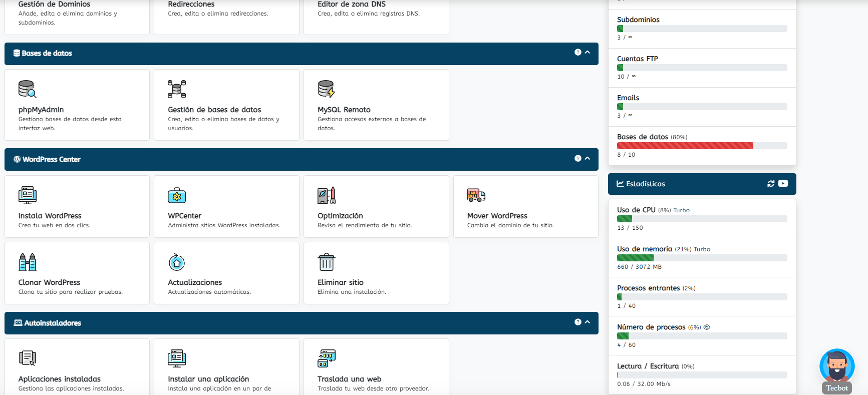Toggle visibility eye for Número de procesos
This screenshot has width=868, height=395.
point(707,327)
